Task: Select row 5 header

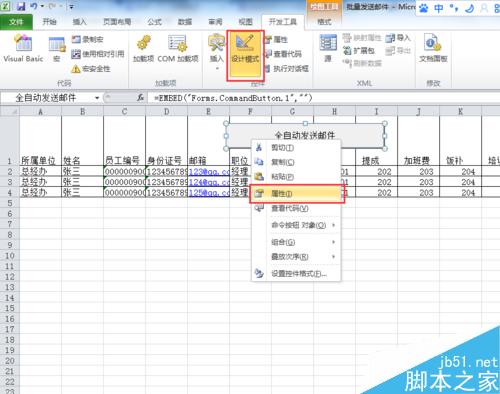Action: (x=10, y=203)
